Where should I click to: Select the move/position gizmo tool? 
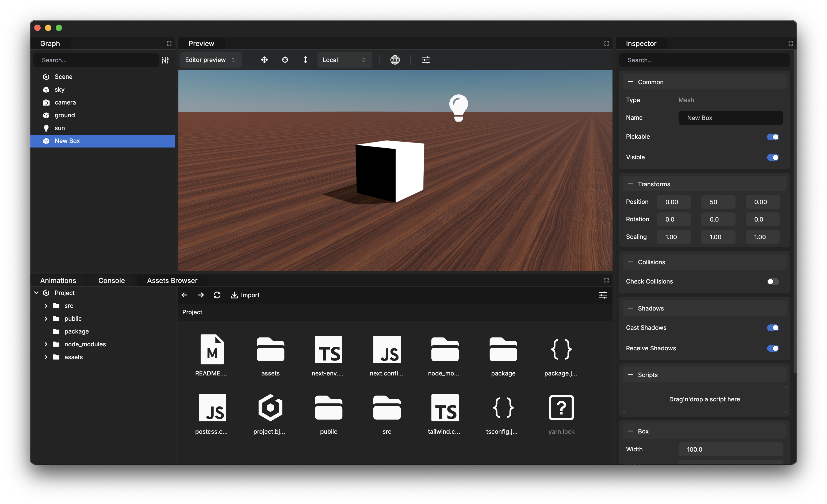point(264,60)
